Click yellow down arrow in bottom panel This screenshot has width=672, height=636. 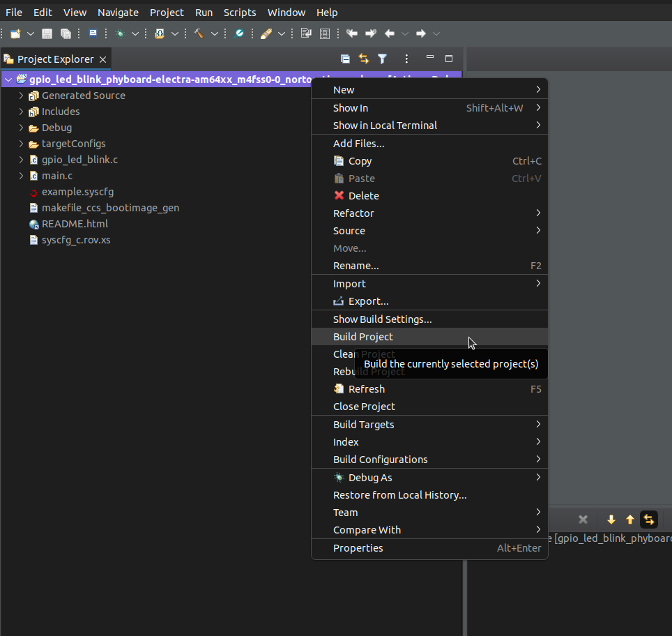(x=611, y=520)
